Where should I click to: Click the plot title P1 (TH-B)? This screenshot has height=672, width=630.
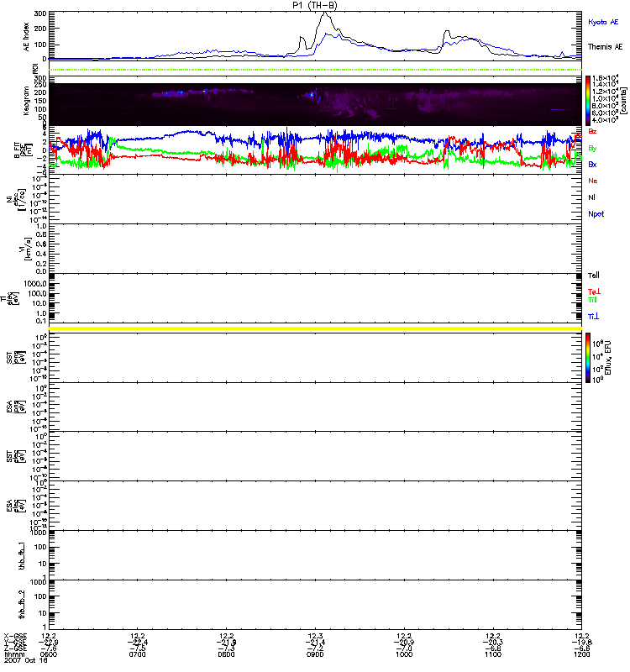coord(314,5)
